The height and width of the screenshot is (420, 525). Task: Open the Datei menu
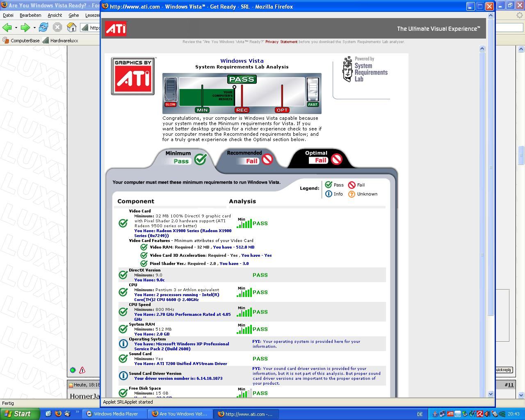8,15
